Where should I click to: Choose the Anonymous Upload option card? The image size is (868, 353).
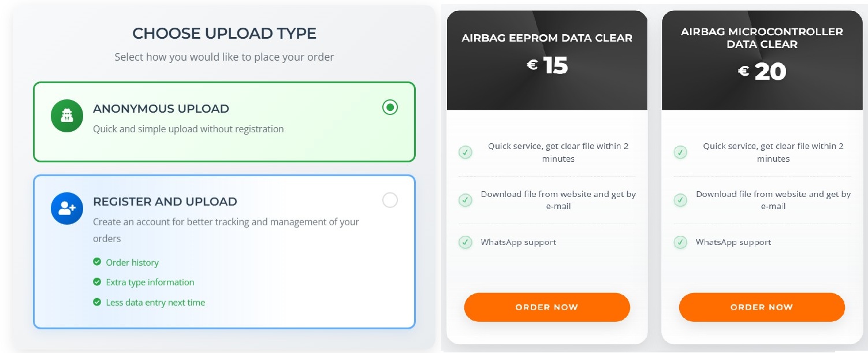coord(224,122)
